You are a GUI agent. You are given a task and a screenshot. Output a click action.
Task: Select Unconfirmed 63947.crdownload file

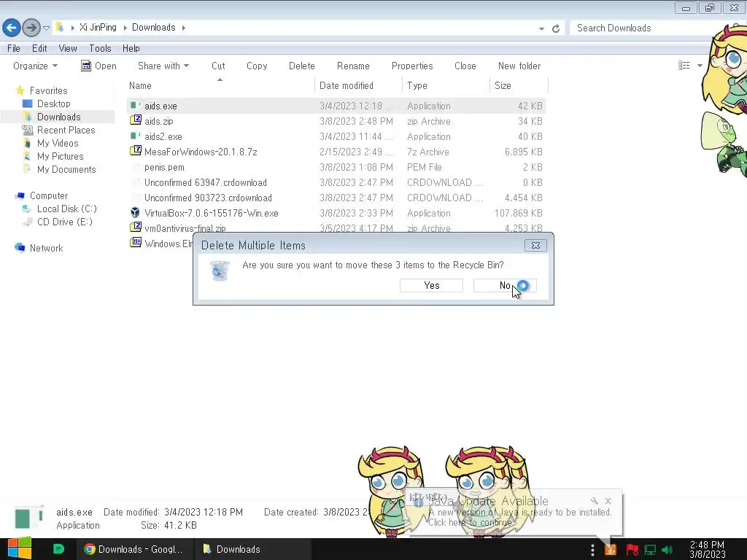point(205,182)
